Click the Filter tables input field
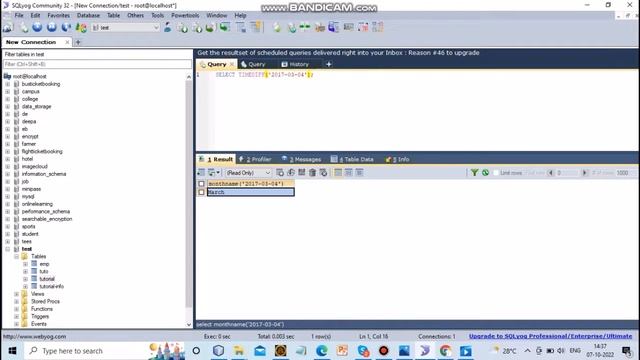Screen dimensions: 640x360 [x=97, y=64]
